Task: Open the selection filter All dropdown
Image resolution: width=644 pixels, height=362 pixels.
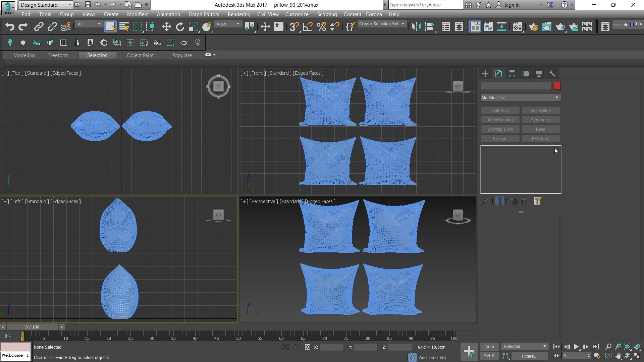Action: (89, 24)
